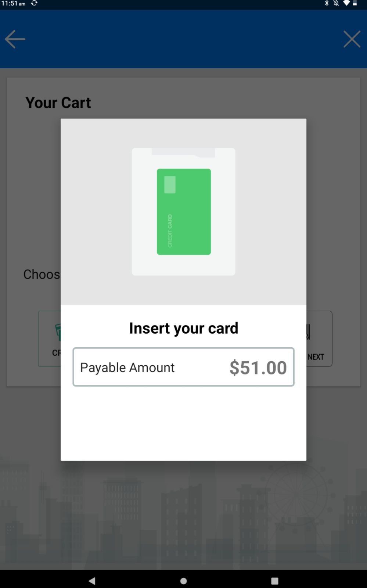The width and height of the screenshot is (367, 588).
Task: Tap the Wi-Fi signal icon
Action: click(x=346, y=3)
